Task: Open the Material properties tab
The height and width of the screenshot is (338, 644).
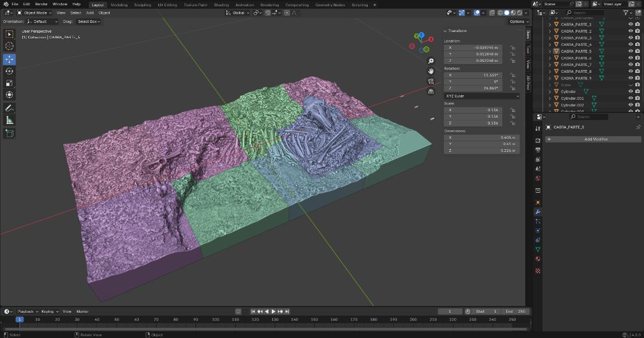Action: point(538,259)
